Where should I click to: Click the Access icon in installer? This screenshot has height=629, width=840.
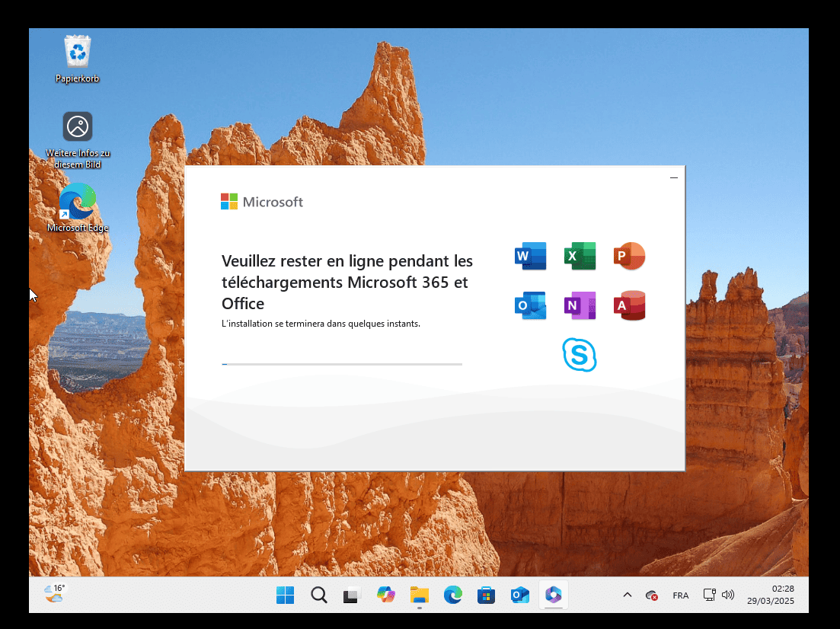coord(629,305)
